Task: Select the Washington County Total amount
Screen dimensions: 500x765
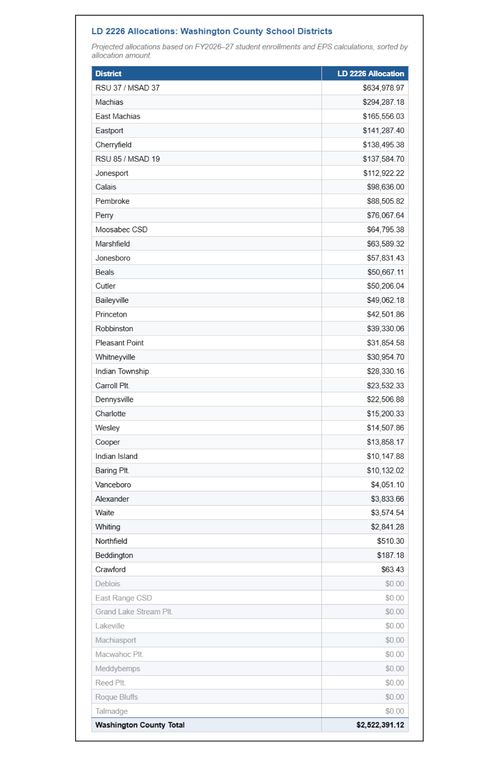Action: click(380, 725)
